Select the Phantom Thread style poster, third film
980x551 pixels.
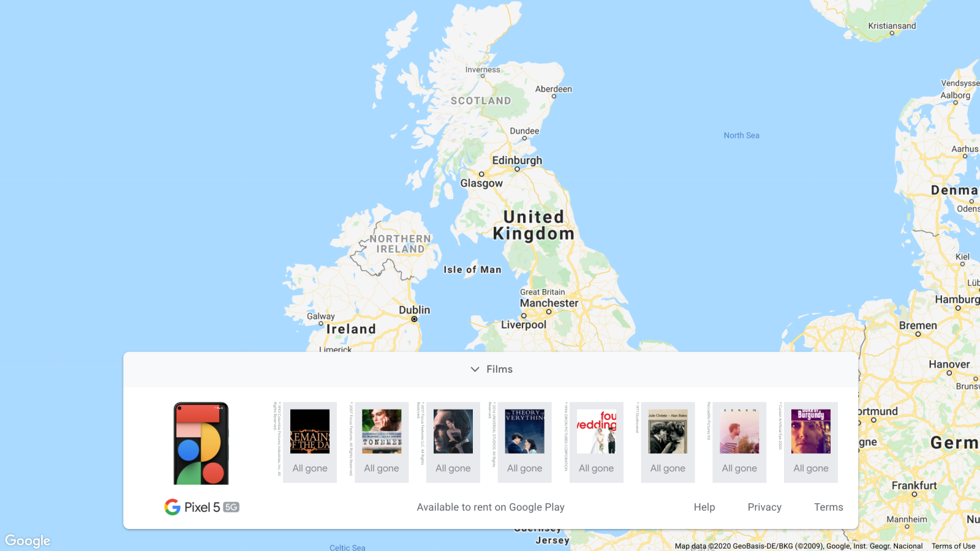pyautogui.click(x=453, y=432)
